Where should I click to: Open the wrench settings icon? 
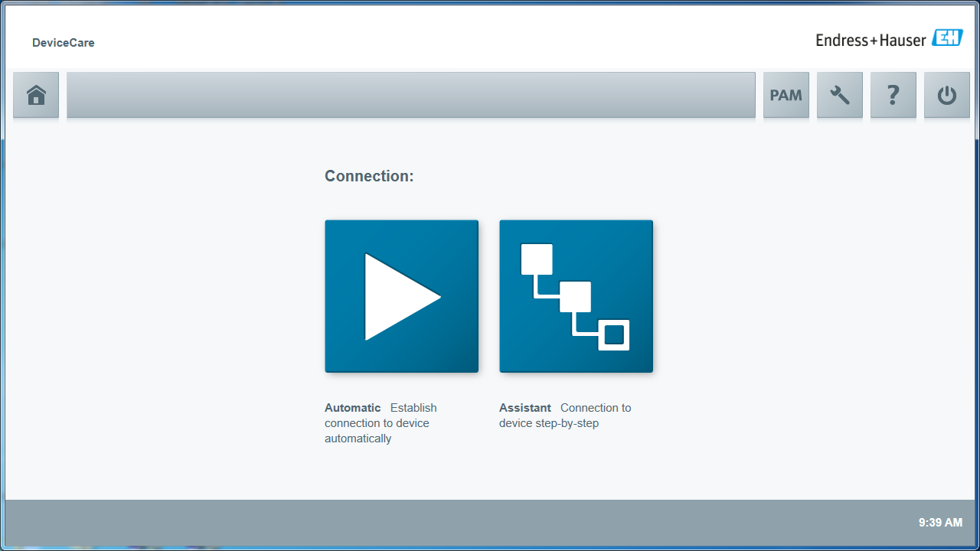point(840,95)
